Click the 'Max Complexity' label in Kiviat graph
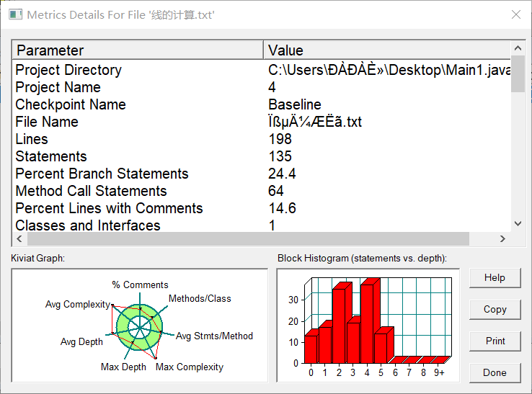Screen dimensions: 532x394 pos(190,367)
